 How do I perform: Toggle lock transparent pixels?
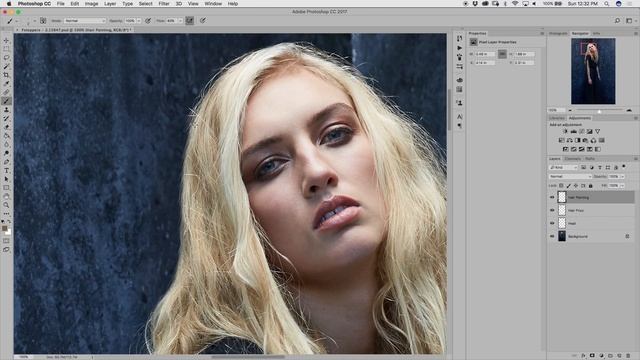(561, 186)
